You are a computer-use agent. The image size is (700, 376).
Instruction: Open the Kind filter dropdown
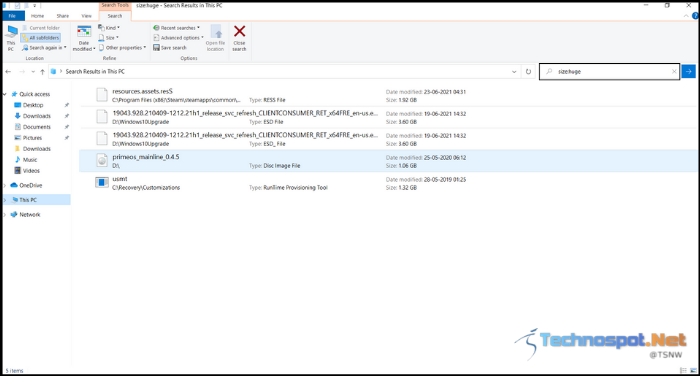click(x=109, y=28)
